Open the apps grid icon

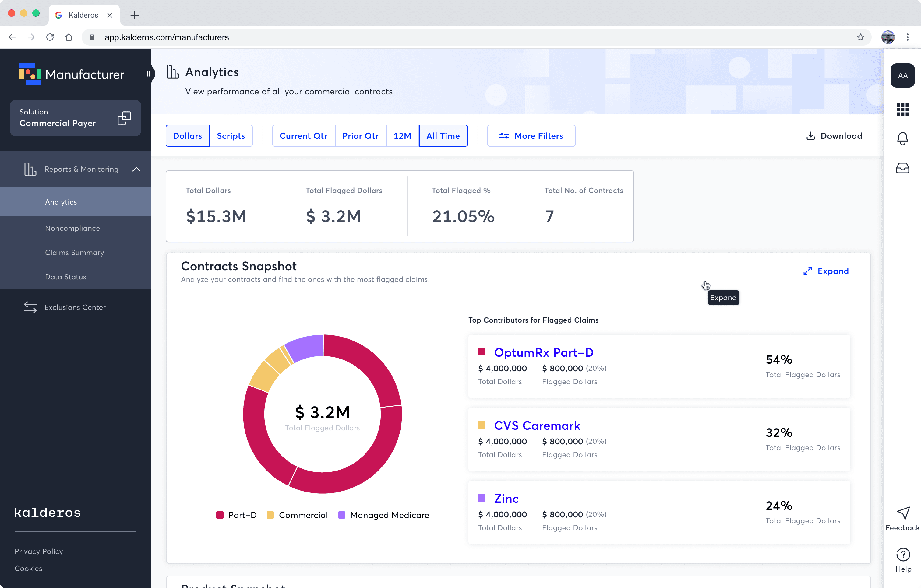(902, 110)
